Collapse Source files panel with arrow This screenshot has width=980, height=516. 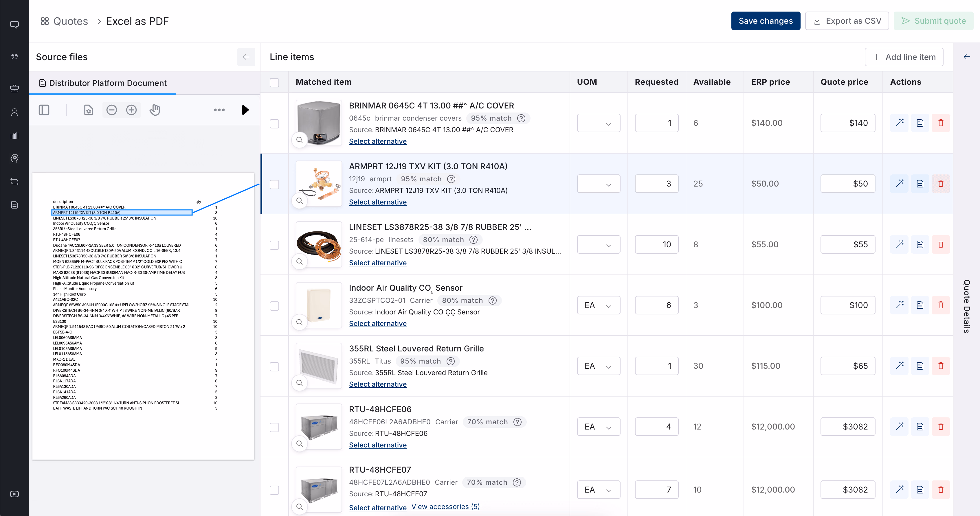point(246,57)
